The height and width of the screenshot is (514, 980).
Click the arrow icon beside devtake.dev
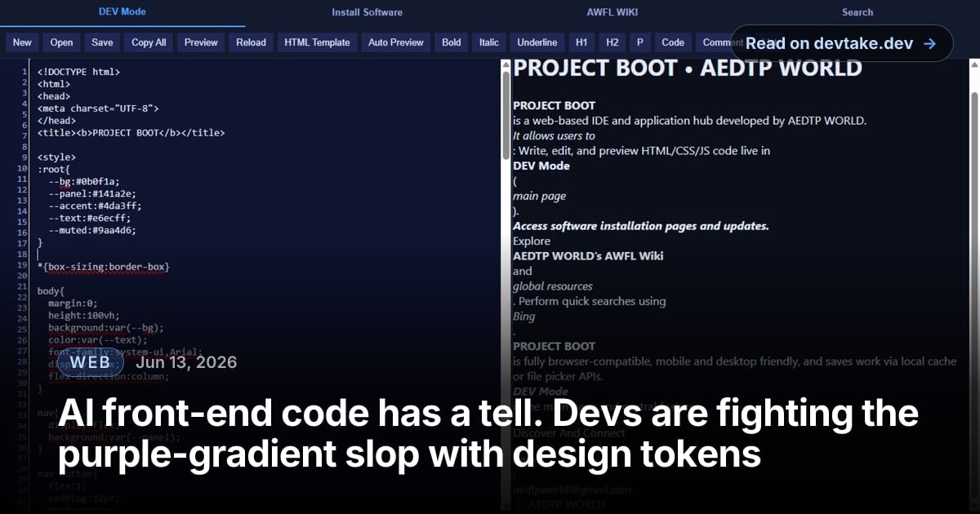coord(929,43)
